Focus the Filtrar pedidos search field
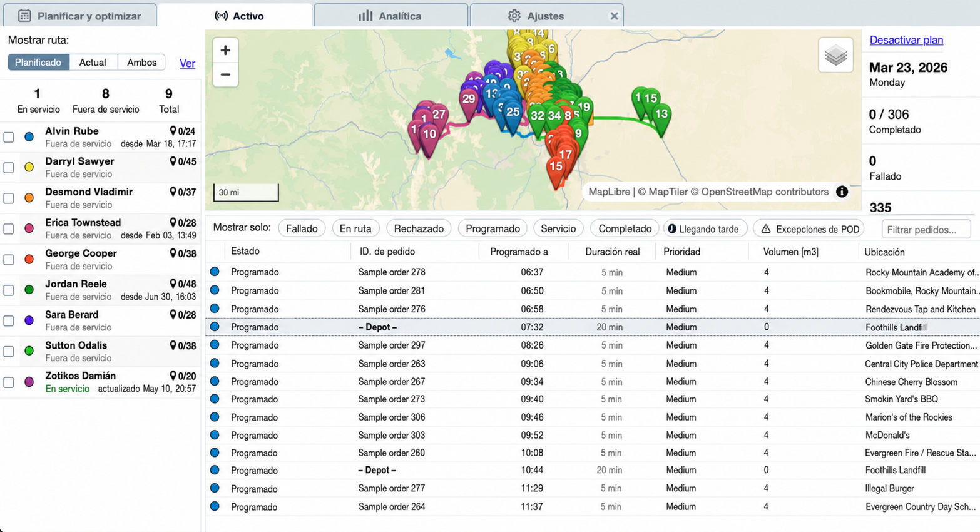This screenshot has width=980, height=532. pyautogui.click(x=926, y=230)
